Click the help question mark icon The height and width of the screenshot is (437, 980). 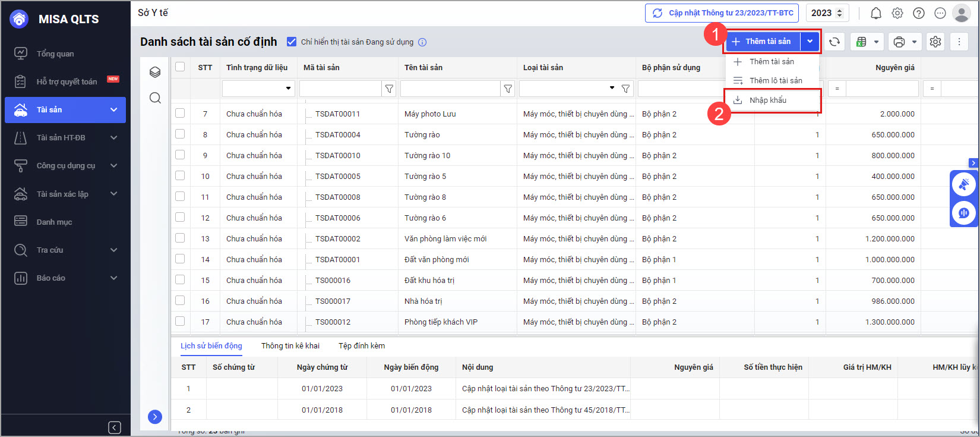click(x=918, y=13)
